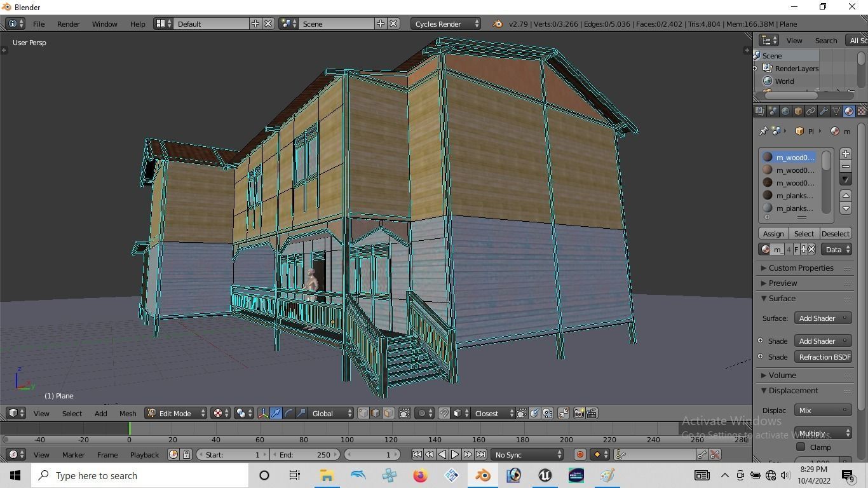Expand the Custom Properties panel
868x488 pixels.
(x=801, y=268)
